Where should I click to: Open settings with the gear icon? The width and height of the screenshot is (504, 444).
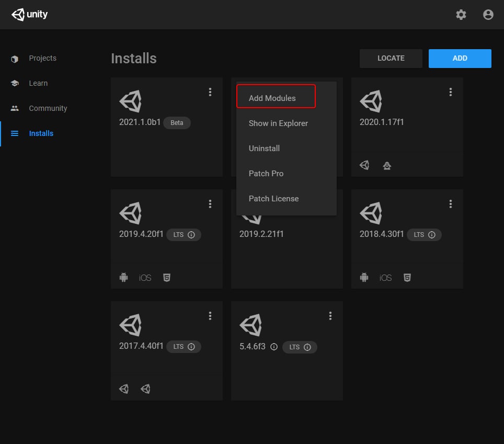pyautogui.click(x=461, y=15)
